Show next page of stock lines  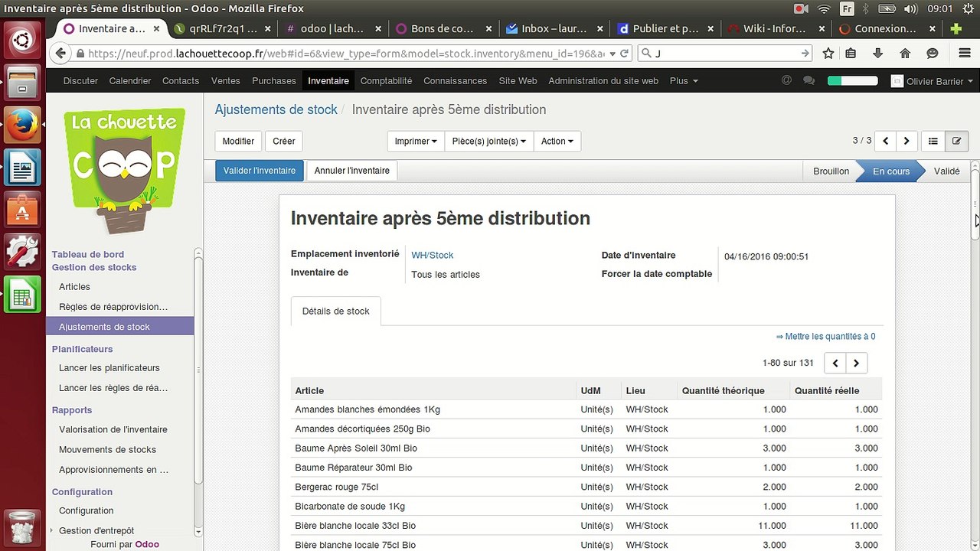856,364
